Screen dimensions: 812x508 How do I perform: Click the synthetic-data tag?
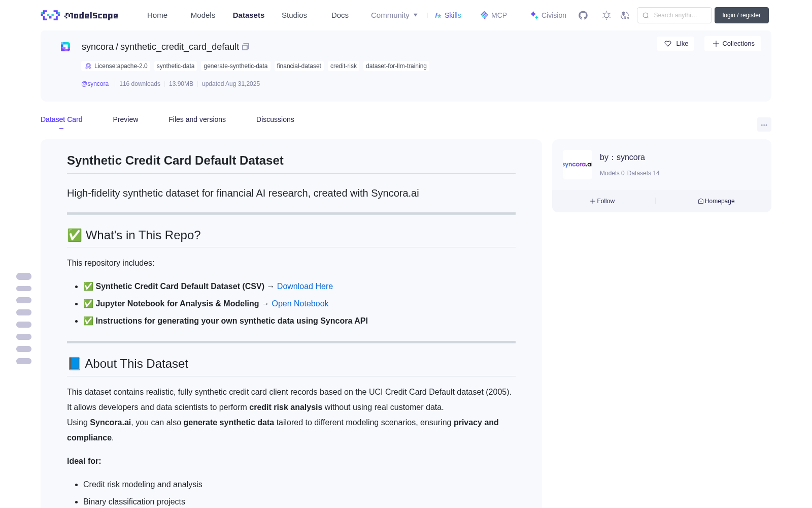click(x=176, y=66)
